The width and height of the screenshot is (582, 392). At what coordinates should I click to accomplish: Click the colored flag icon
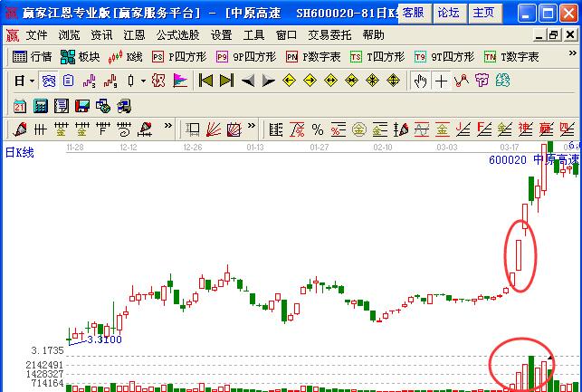(x=180, y=81)
